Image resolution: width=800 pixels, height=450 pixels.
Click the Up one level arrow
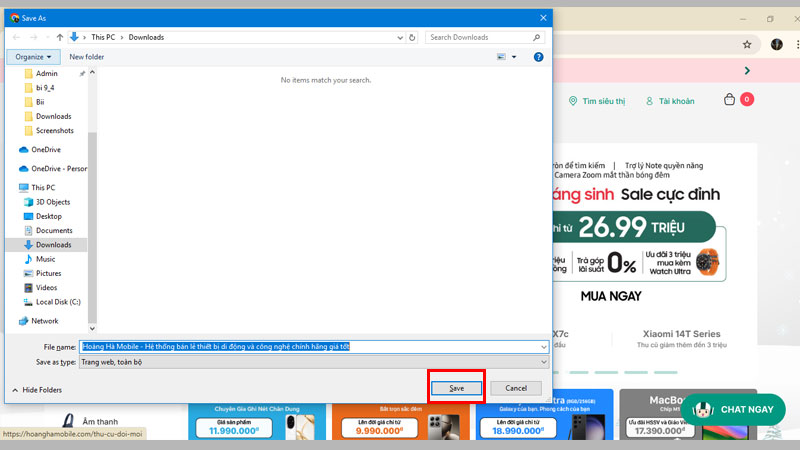pos(60,37)
